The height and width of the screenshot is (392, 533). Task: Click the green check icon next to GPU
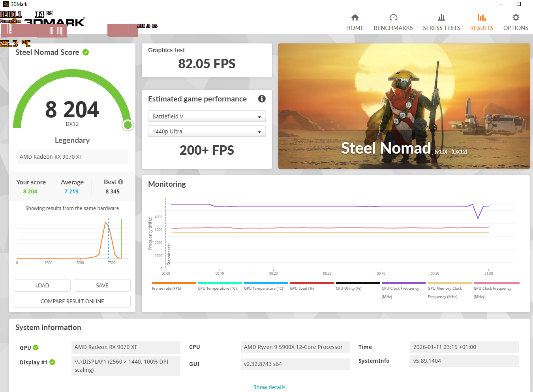pyautogui.click(x=36, y=347)
